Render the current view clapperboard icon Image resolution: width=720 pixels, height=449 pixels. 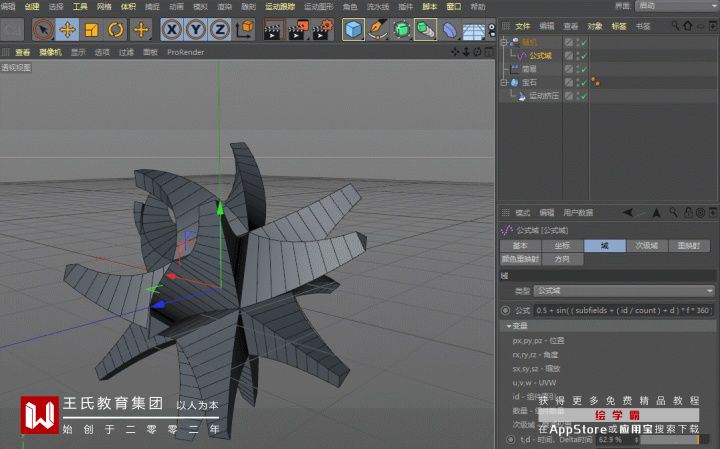click(274, 30)
